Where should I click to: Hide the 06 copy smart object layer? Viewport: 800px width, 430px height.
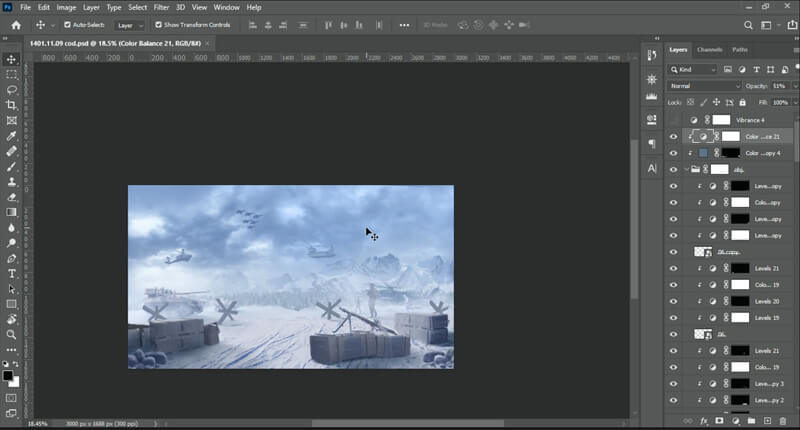[x=673, y=252]
